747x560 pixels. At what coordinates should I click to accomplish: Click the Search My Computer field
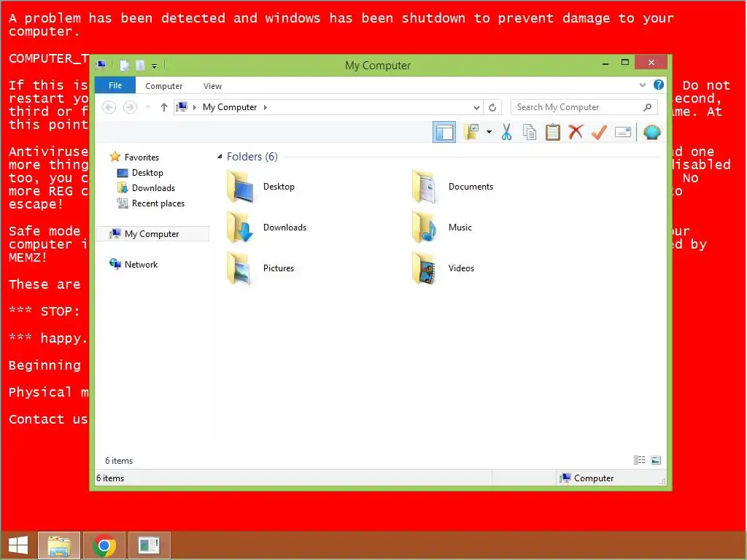(584, 107)
